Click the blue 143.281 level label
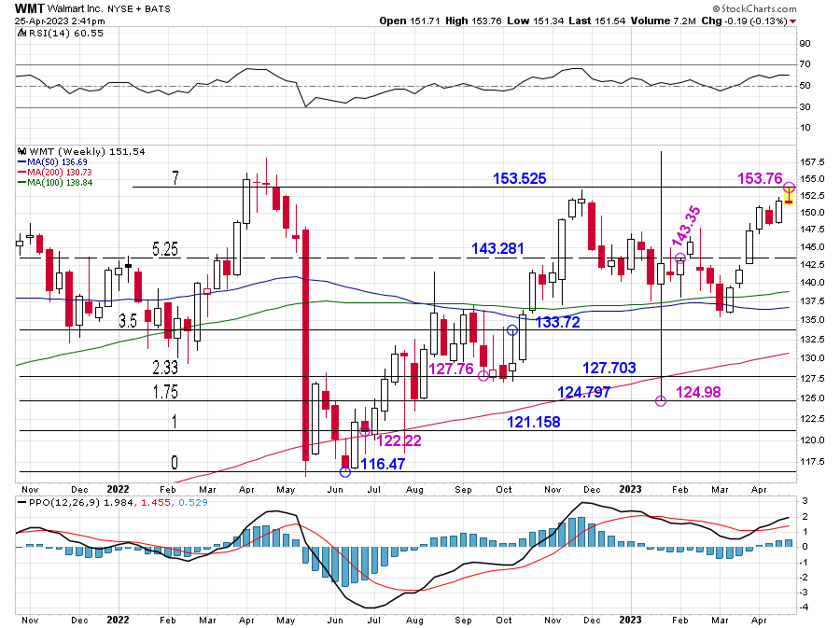This screenshot has height=628, width=840. [x=497, y=248]
